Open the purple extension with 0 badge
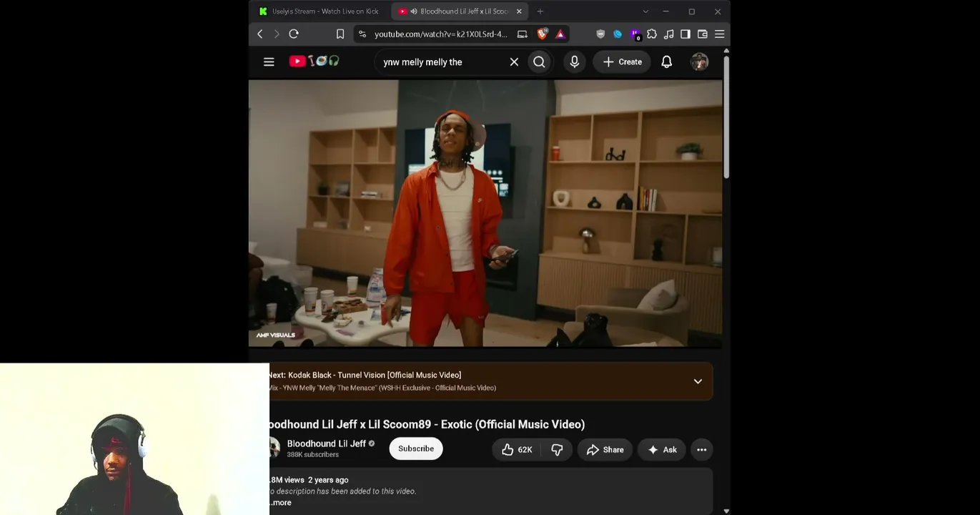This screenshot has height=515, width=980. (635, 34)
